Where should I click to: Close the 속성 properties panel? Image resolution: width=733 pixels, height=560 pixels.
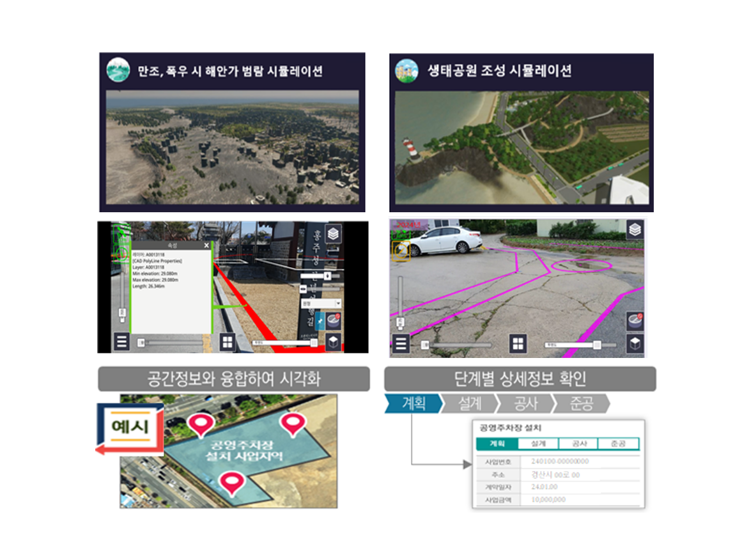point(206,245)
